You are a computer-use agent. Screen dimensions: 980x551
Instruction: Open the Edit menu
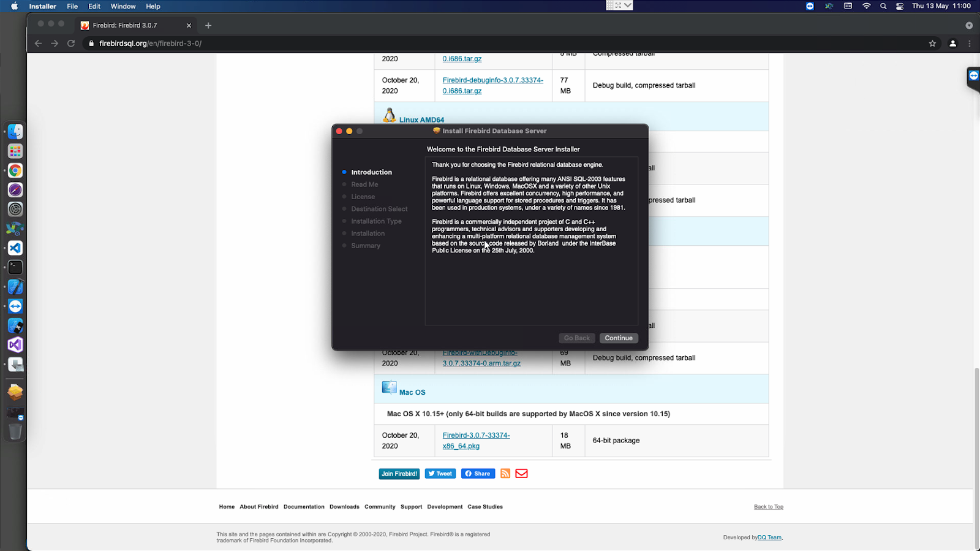point(94,6)
